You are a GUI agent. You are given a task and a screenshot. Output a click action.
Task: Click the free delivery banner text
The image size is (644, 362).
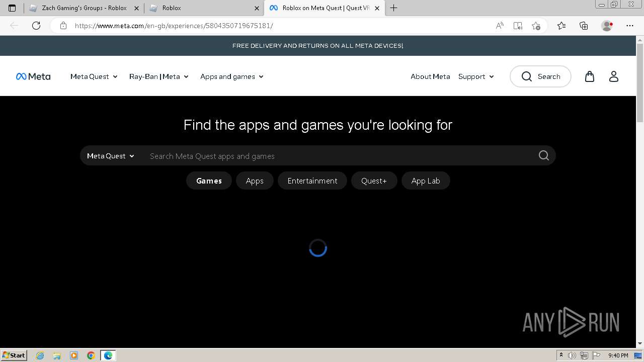coord(317,46)
